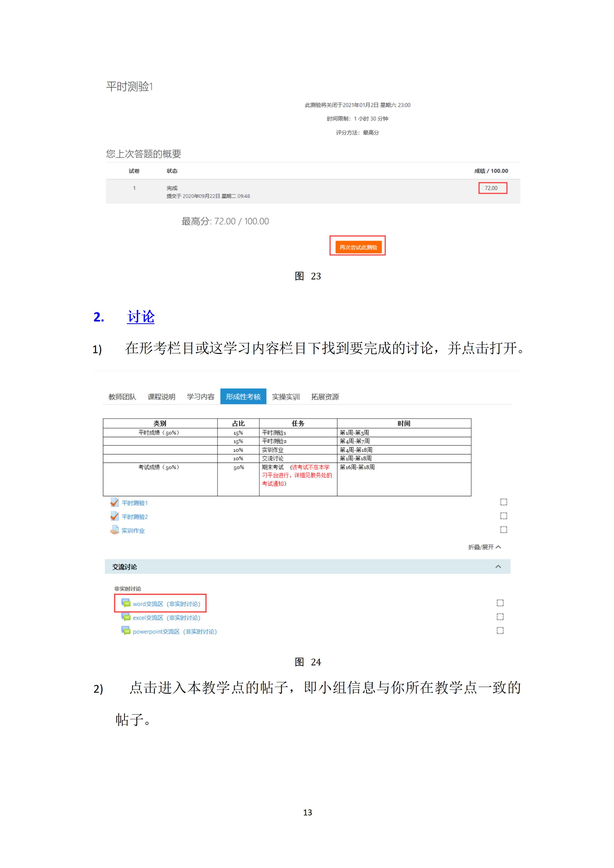
Task: Open the 平时测验2 link
Action: (x=135, y=517)
